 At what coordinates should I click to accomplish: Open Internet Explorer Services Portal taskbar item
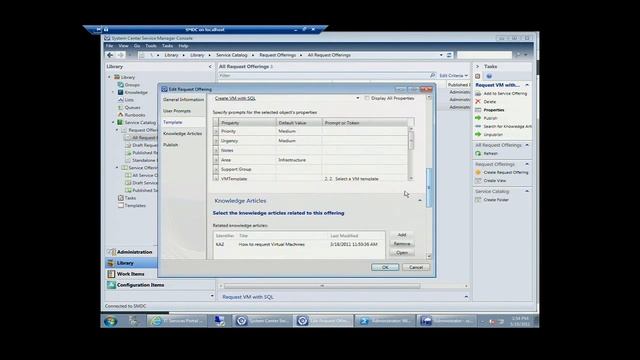177,321
